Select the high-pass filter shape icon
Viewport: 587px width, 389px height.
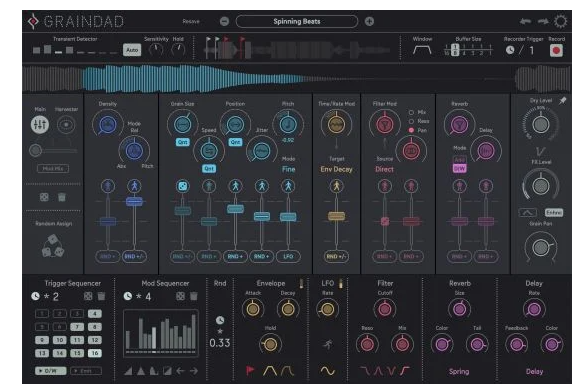pyautogui.click(x=405, y=371)
